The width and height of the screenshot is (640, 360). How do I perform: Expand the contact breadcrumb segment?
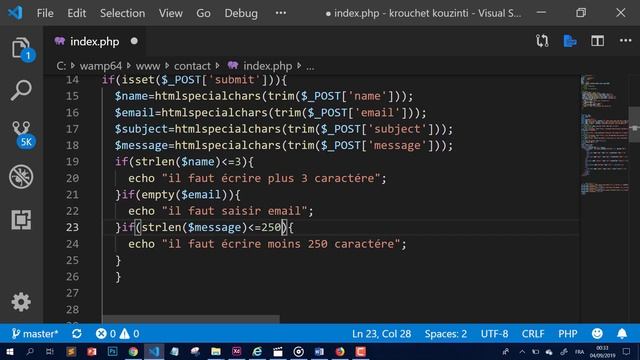click(x=192, y=66)
